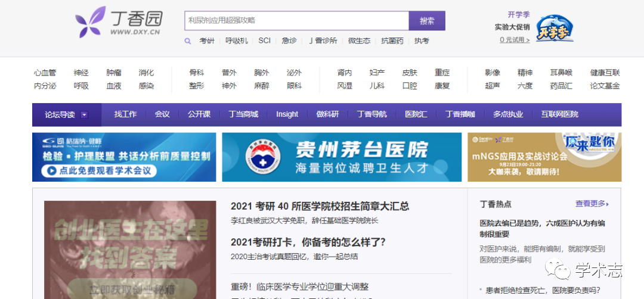Open 医院去编已是趋势 hot topic
Screen dimensions: 644x299
point(543,229)
